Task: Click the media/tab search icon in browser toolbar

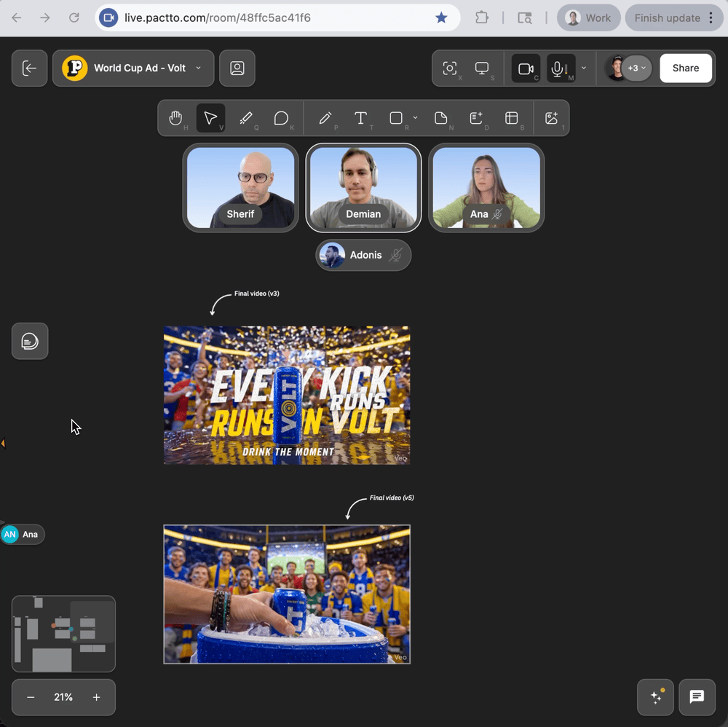Action: [x=525, y=17]
